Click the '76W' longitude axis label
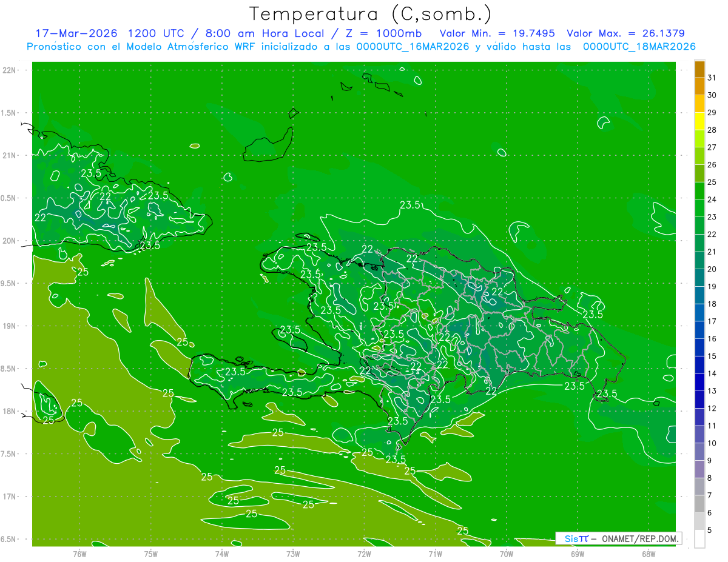The image size is (728, 562). click(79, 554)
